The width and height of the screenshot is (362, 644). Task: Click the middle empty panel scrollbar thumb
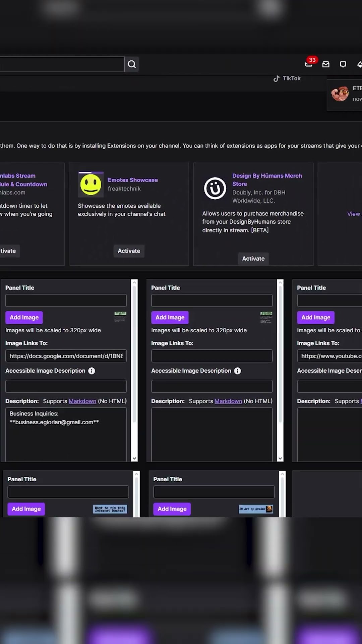tap(280, 354)
